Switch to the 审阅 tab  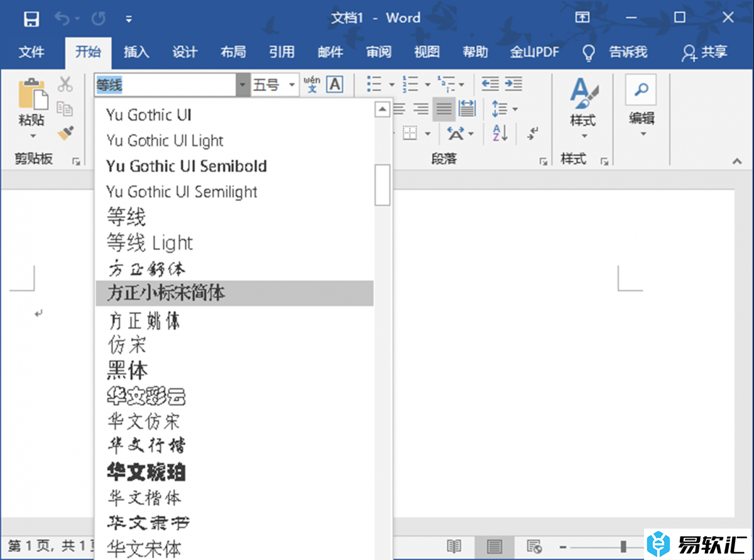tap(378, 53)
